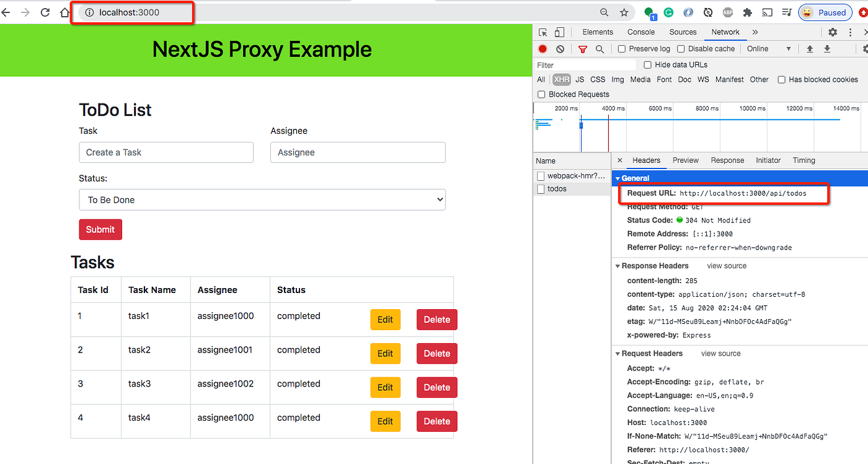Viewport: 868px width, 464px height.
Task: Edit task4 in the tasks table
Action: point(385,421)
